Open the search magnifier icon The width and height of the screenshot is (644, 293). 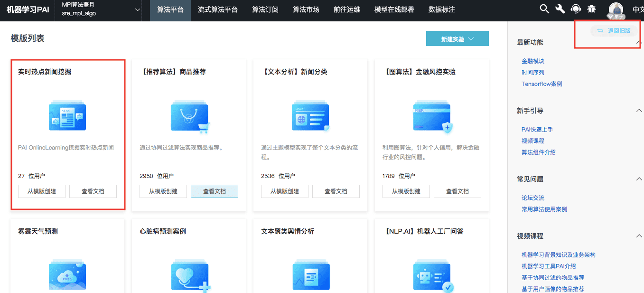[x=543, y=9]
